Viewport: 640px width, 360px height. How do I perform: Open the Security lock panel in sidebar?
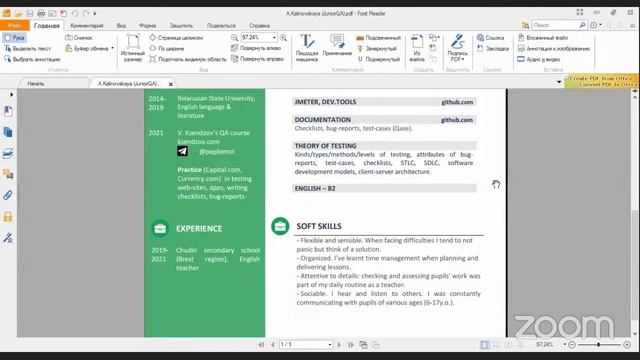[8, 216]
